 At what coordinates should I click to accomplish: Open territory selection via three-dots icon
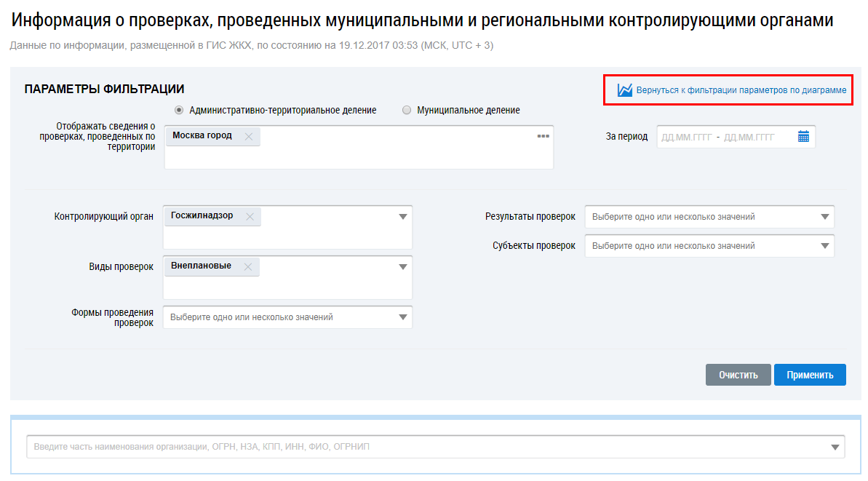click(x=543, y=136)
